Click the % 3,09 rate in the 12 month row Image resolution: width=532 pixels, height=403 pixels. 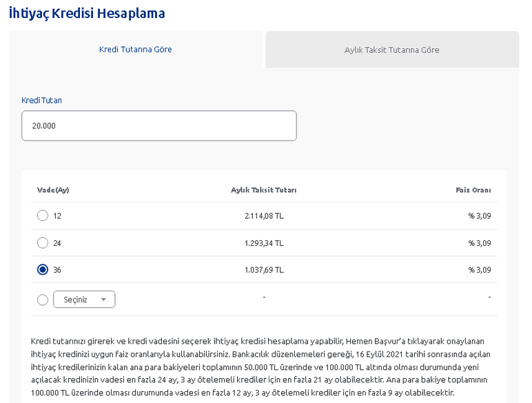point(480,216)
